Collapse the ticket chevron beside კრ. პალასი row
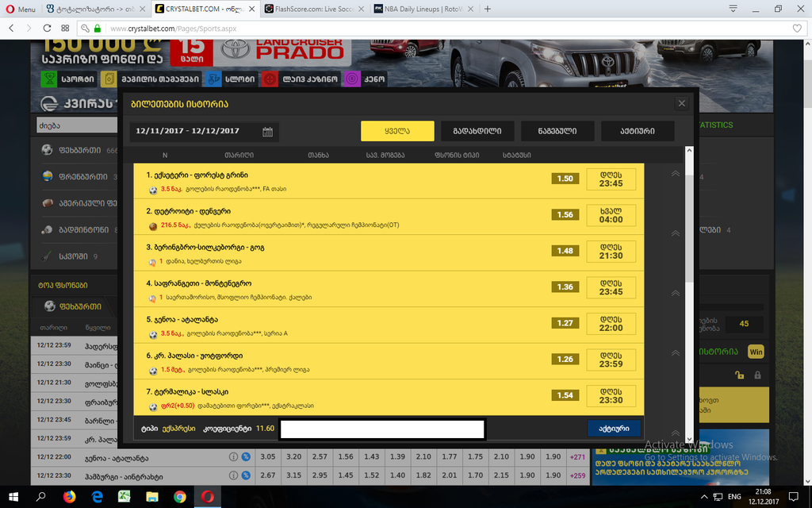Screen dimensions: 812x508 [x=676, y=353]
